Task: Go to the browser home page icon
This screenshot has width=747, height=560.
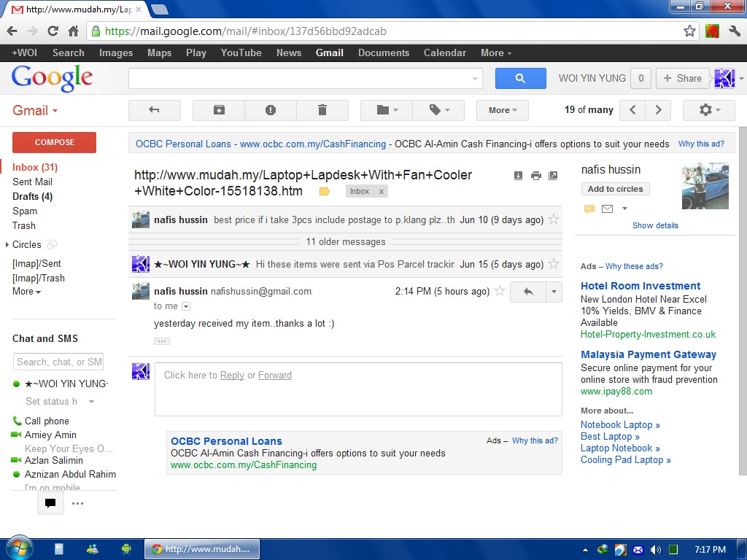Action: [x=74, y=31]
